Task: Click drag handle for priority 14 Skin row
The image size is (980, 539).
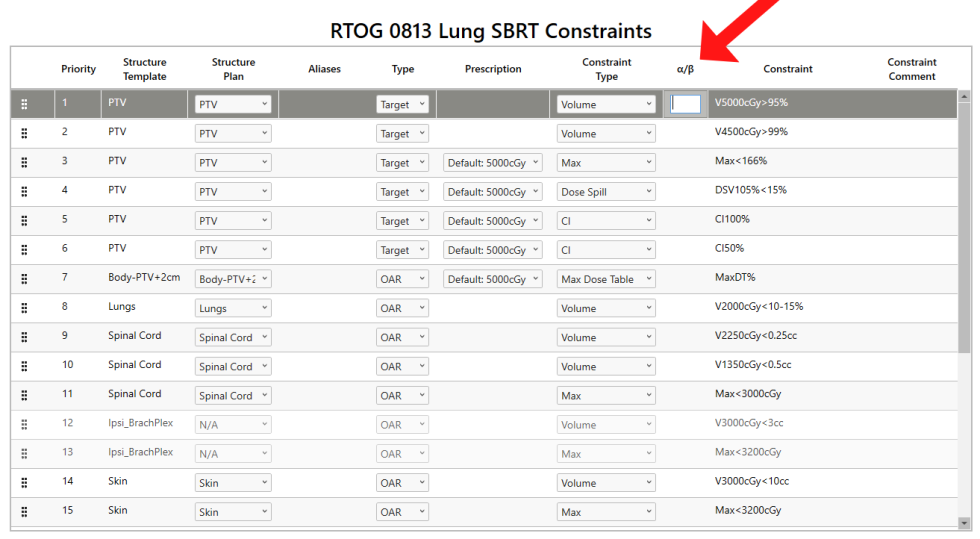Action: click(24, 483)
